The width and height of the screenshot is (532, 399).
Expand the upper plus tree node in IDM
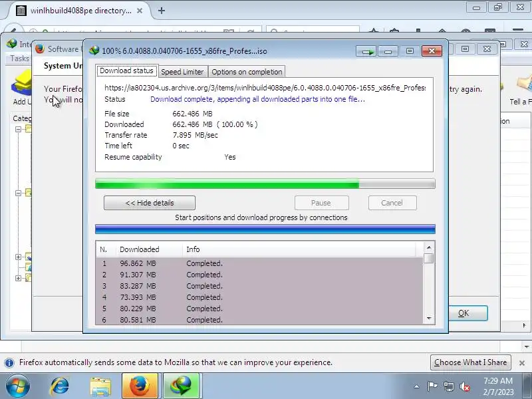19,257
